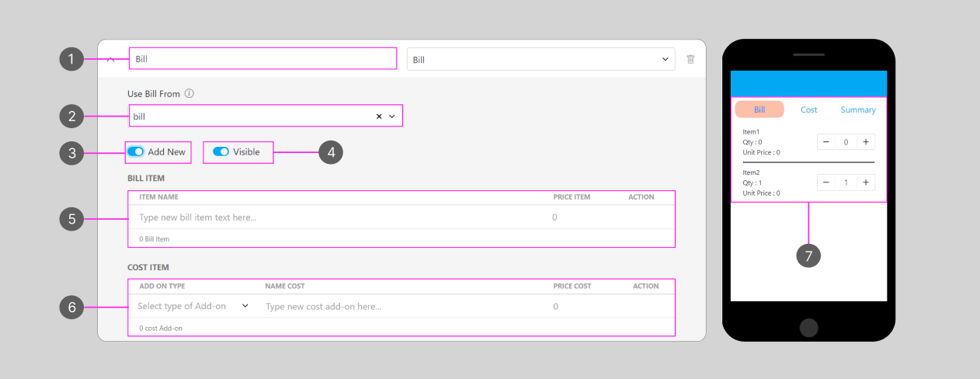
Task: Click the Item2 quantity value 1
Action: (846, 183)
